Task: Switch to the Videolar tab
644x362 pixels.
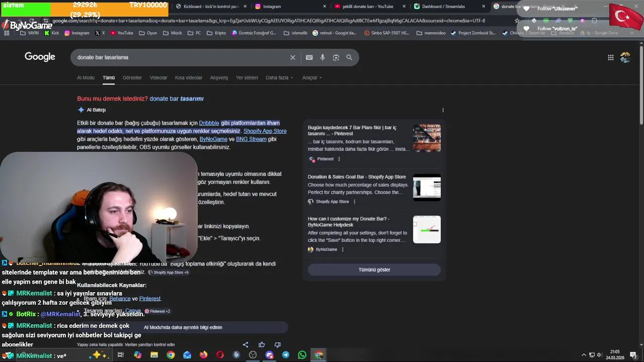Action: tap(158, 78)
